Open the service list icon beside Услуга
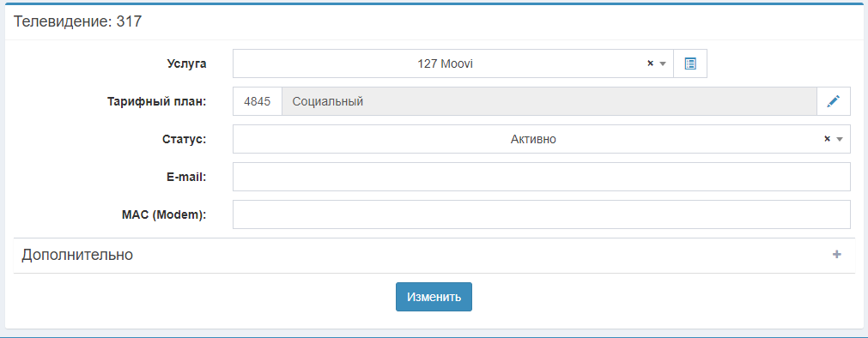This screenshot has height=338, width=868. click(x=689, y=63)
